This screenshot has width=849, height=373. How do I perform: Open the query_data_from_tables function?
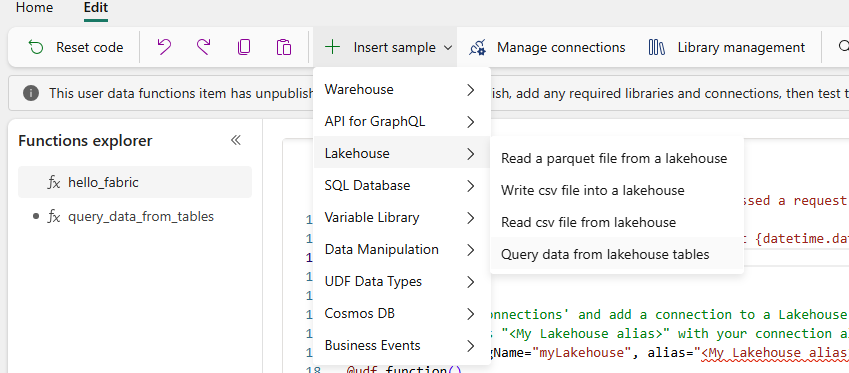(135, 217)
